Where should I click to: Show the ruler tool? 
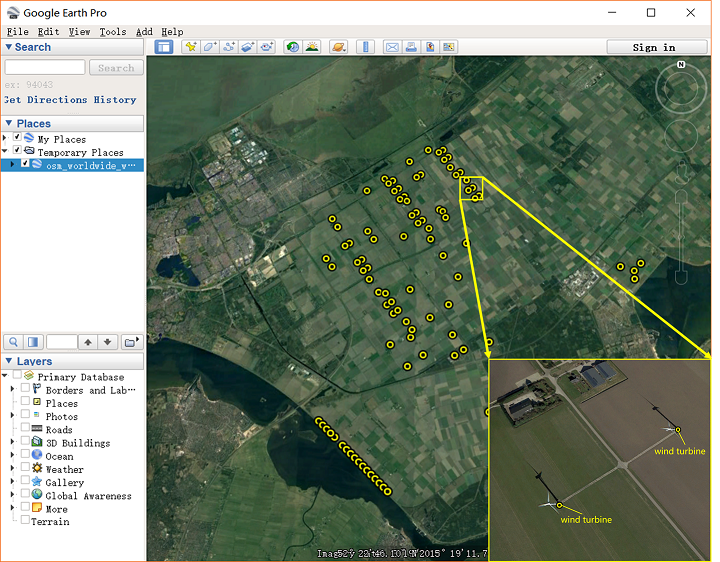pyautogui.click(x=366, y=47)
